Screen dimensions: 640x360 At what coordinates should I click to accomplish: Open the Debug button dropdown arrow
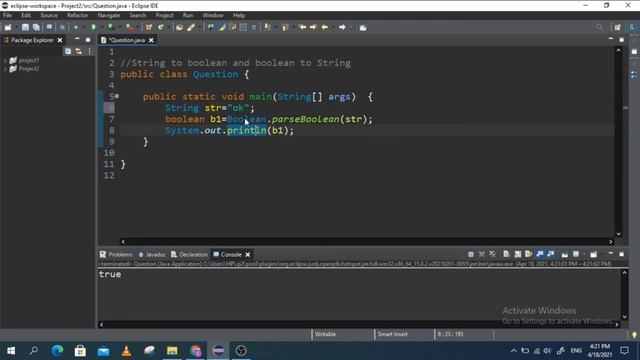point(83,27)
